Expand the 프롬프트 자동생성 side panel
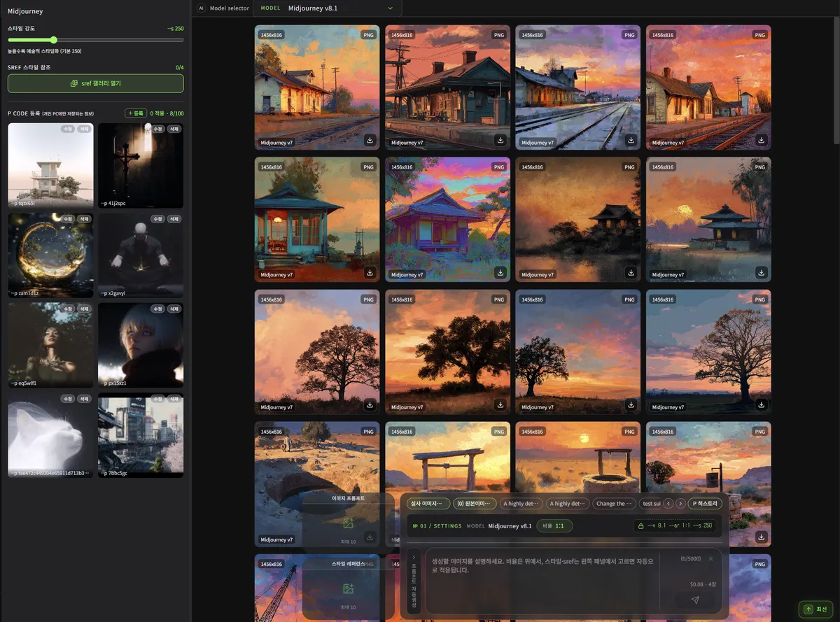 [x=413, y=582]
